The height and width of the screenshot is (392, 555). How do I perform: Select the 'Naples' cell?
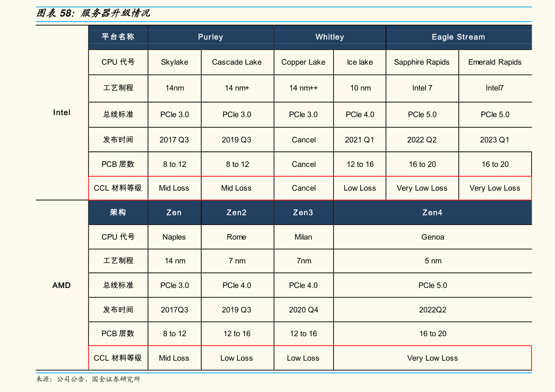174,237
